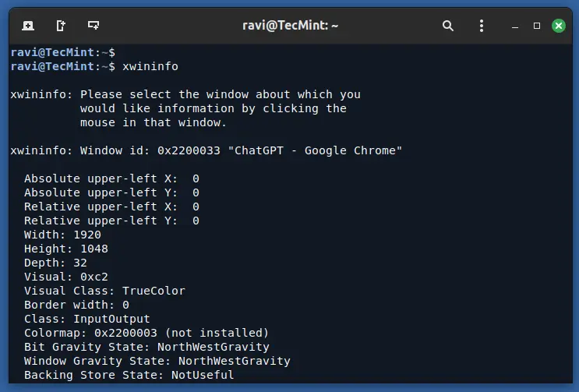The width and height of the screenshot is (579, 392).
Task: Open the three-dot terminal menu
Action: [x=481, y=26]
